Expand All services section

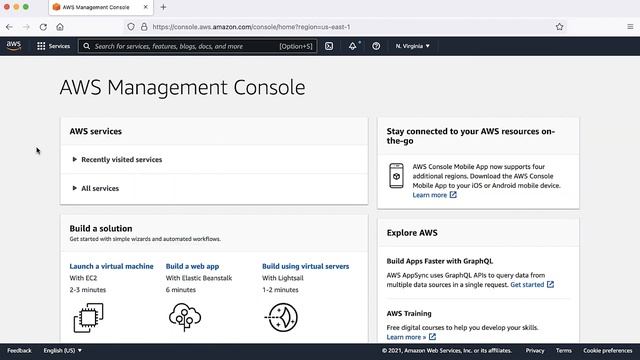tap(96, 188)
